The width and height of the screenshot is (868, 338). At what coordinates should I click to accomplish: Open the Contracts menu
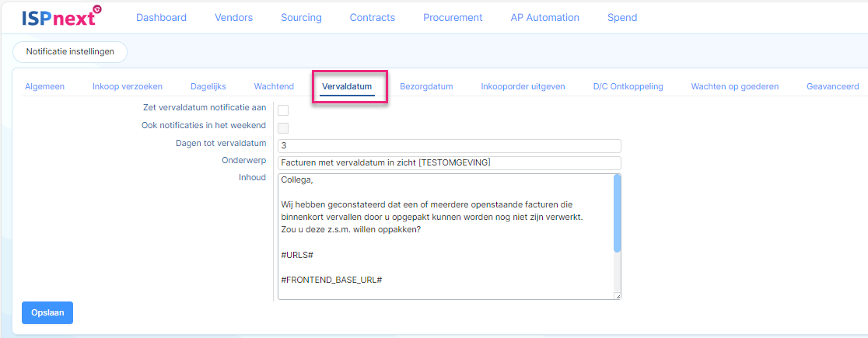pyautogui.click(x=373, y=18)
